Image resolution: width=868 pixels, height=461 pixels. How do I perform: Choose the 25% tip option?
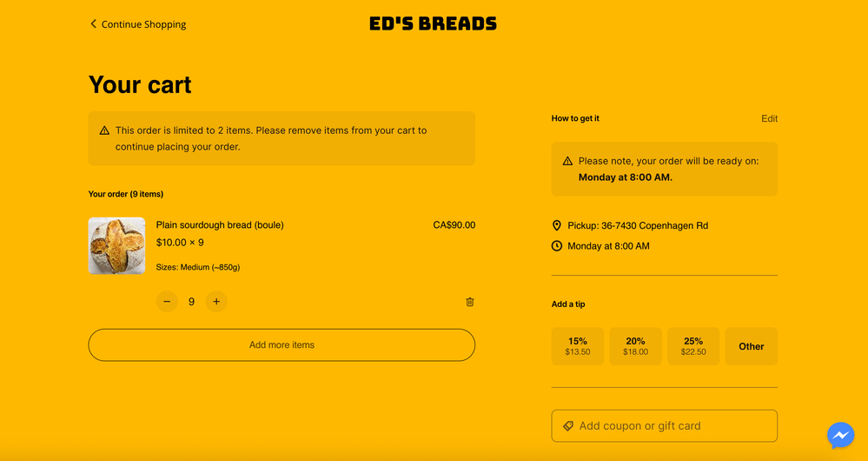[693, 346]
